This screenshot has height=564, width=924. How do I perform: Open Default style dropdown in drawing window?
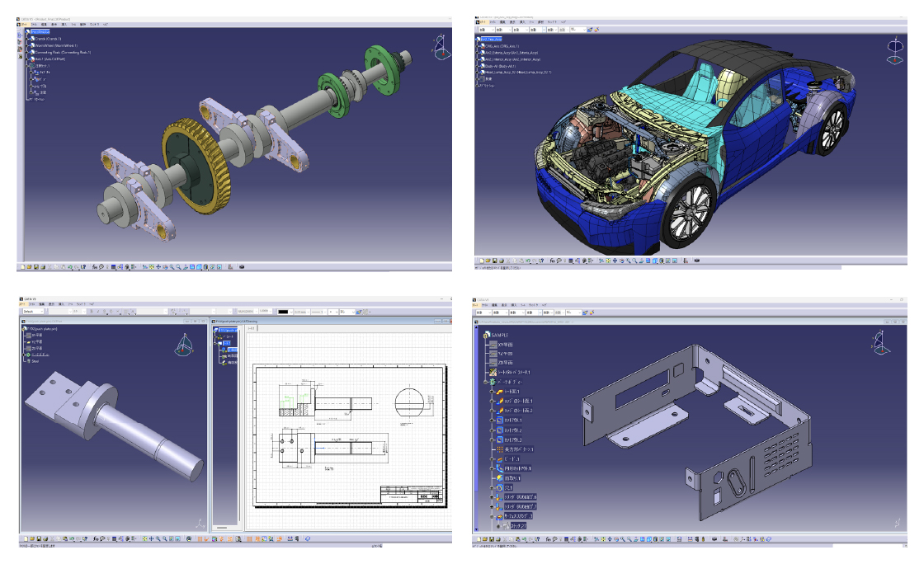pos(33,312)
